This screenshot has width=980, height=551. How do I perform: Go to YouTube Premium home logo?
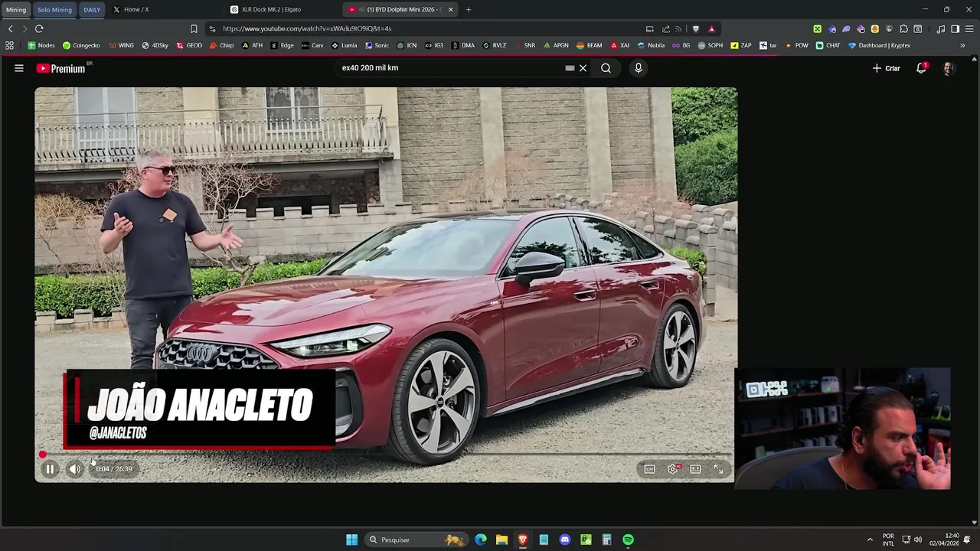[x=61, y=68]
